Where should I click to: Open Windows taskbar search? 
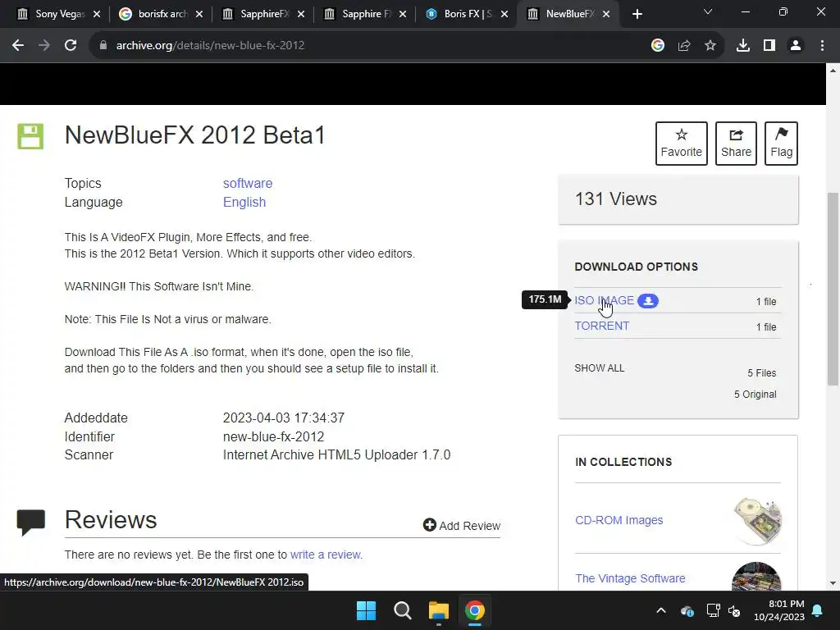point(402,610)
